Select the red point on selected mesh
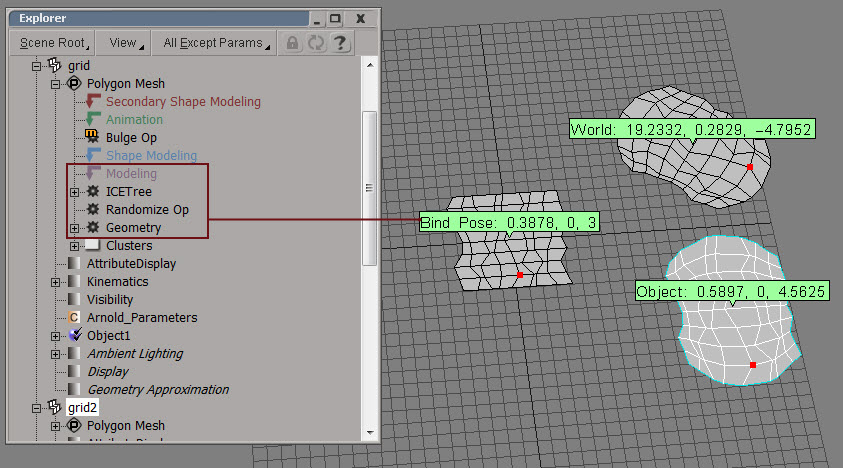Viewport: 843px width, 468px height. 753,365
